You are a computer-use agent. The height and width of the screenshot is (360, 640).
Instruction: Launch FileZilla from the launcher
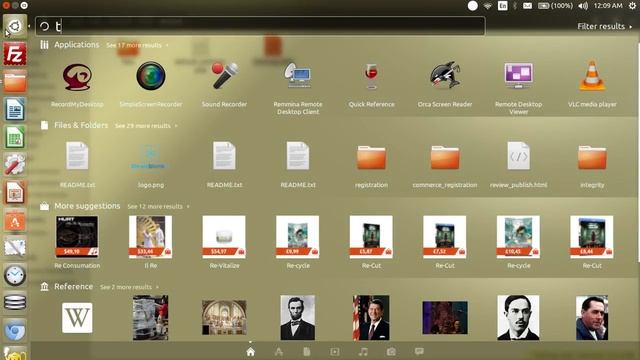pos(15,54)
